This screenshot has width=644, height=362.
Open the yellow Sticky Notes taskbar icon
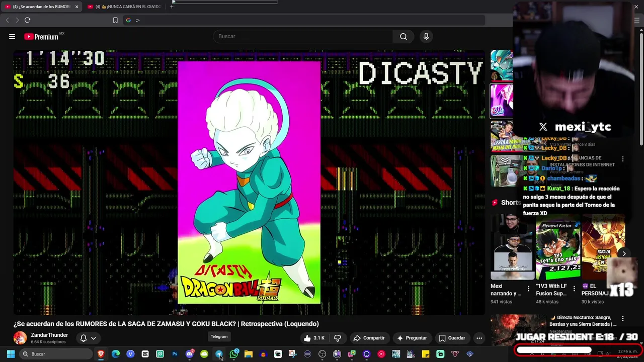[426, 354]
